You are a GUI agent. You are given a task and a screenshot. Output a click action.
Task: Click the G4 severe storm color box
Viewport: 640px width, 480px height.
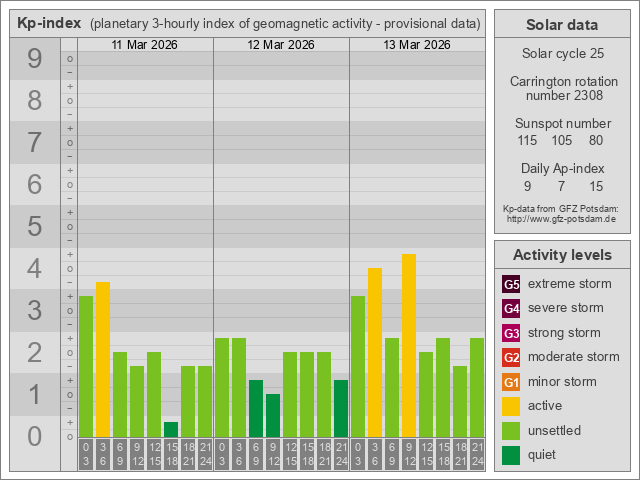tap(511, 308)
